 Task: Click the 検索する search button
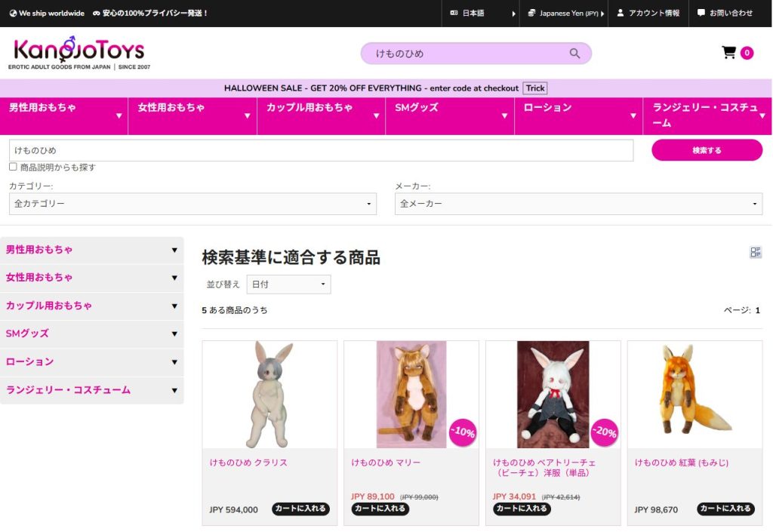(x=707, y=149)
